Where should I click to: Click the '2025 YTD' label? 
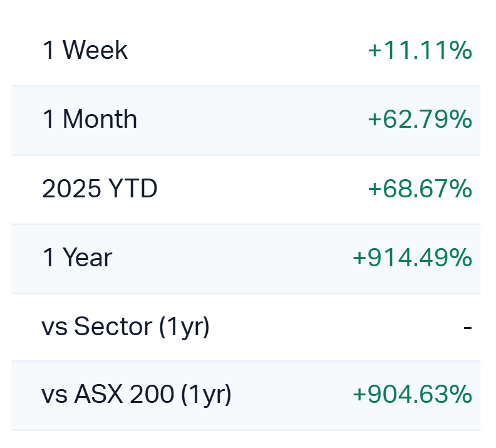pyautogui.click(x=100, y=189)
